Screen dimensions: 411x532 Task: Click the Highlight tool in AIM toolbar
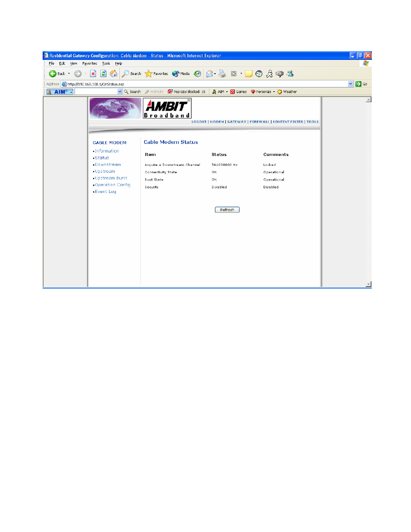coord(154,92)
